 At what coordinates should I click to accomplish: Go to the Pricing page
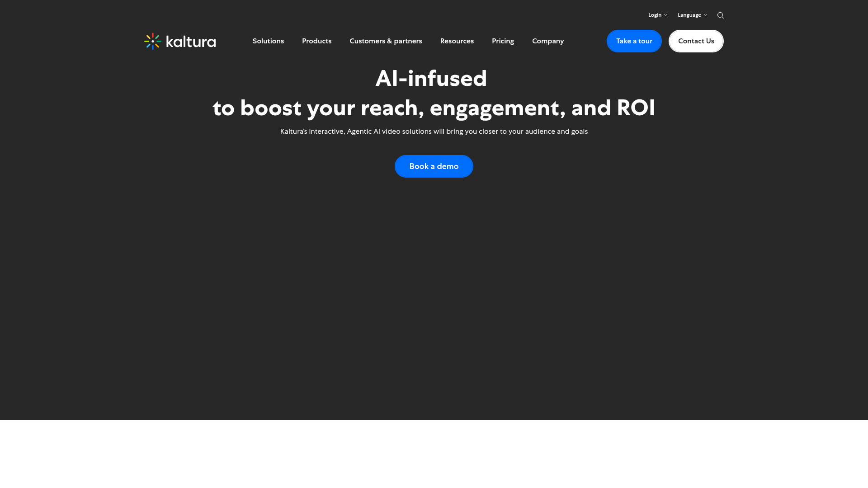503,41
